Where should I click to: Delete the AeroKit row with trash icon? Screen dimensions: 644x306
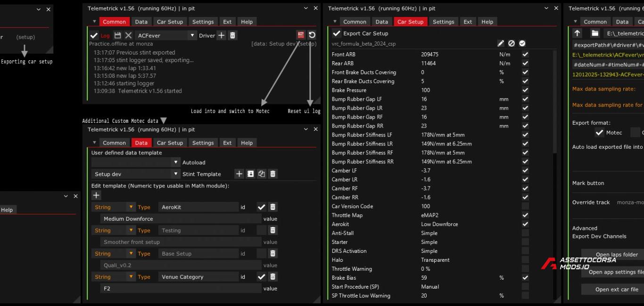(272, 207)
